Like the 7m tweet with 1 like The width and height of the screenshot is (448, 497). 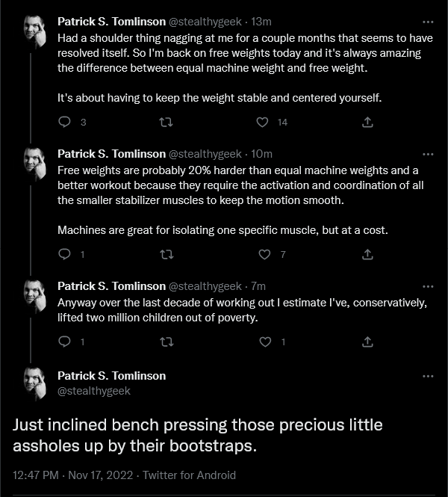click(x=265, y=342)
